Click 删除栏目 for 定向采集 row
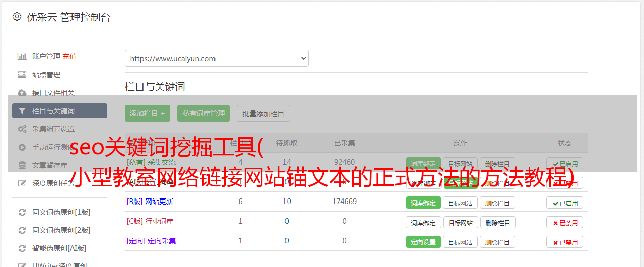 tap(497, 242)
